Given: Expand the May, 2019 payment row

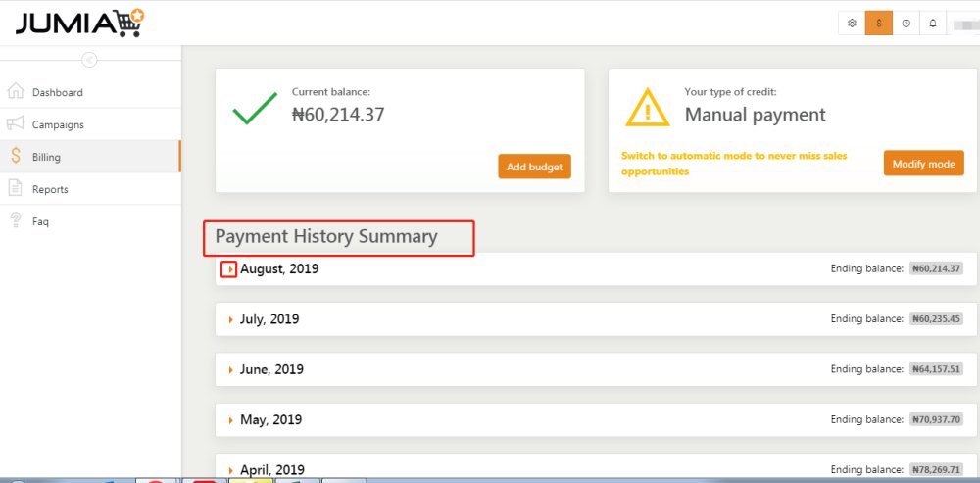Looking at the screenshot, I should point(230,420).
